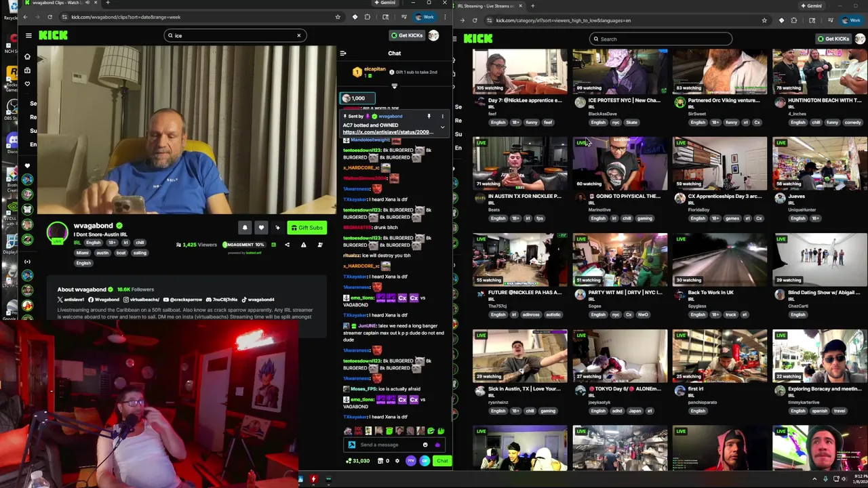Follow wvagabond with the heart button
The height and width of the screenshot is (488, 868).
[x=261, y=228]
